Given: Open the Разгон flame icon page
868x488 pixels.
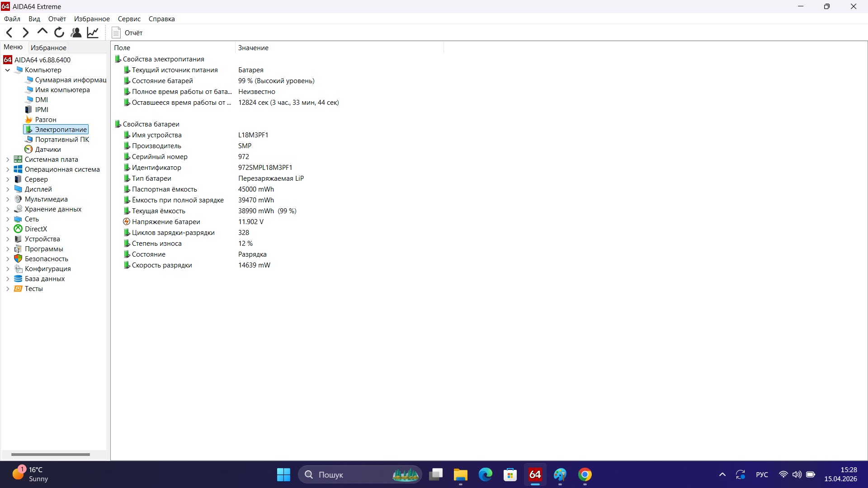Looking at the screenshot, I should pos(45,119).
